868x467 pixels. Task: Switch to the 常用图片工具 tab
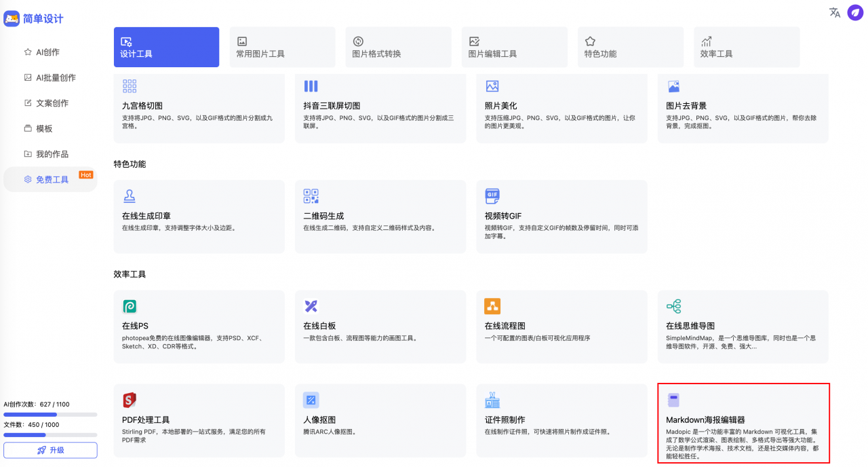click(282, 47)
